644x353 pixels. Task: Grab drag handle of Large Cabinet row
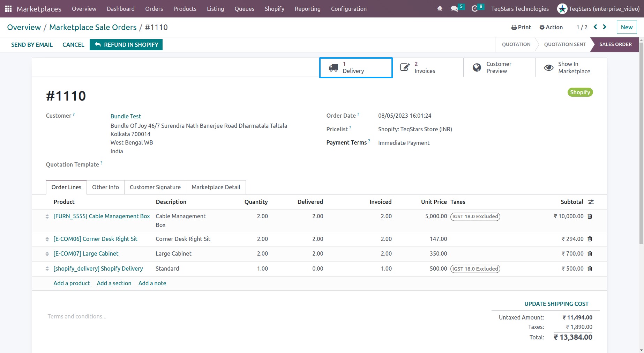[47, 254]
